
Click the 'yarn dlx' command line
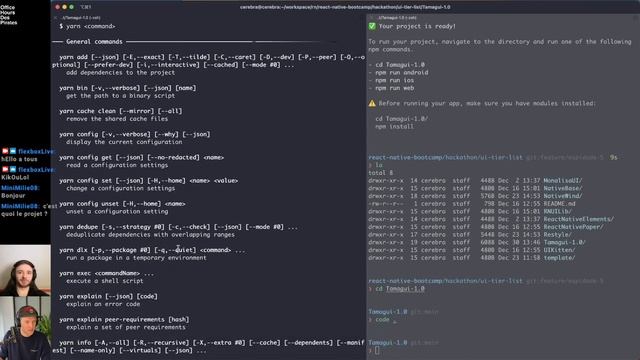click(x=152, y=250)
